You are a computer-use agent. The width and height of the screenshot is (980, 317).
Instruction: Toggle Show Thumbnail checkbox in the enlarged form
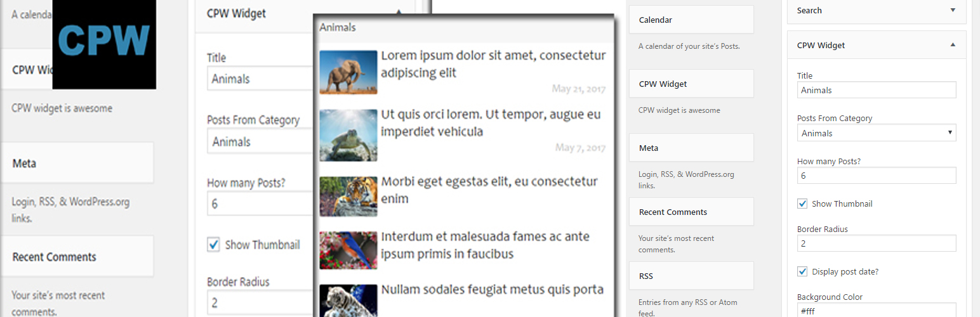pos(213,244)
